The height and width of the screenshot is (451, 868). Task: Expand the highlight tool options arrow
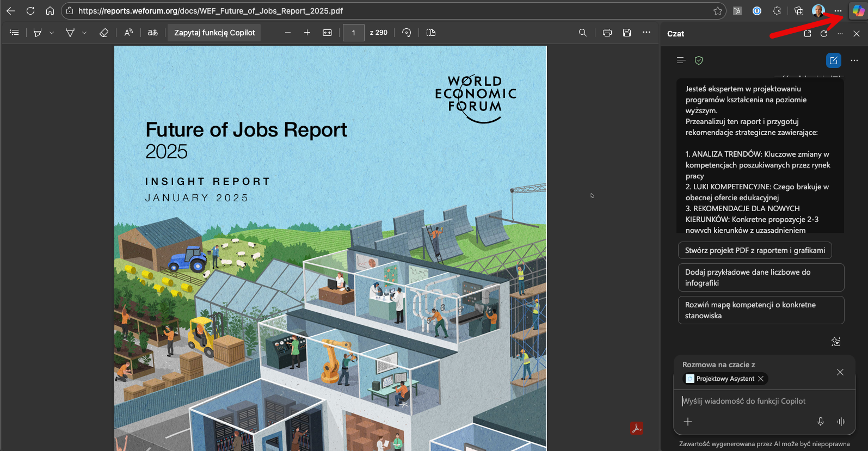(x=52, y=33)
